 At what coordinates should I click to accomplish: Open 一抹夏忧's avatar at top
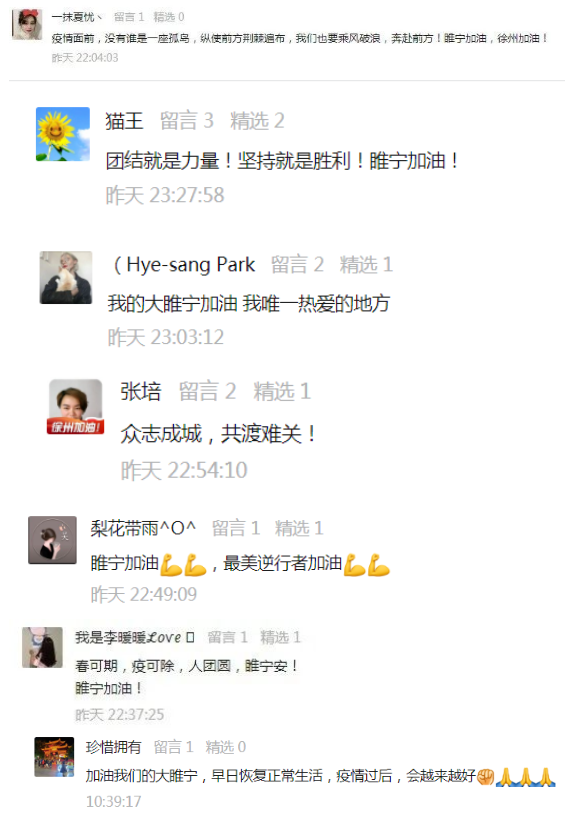tap(27, 24)
